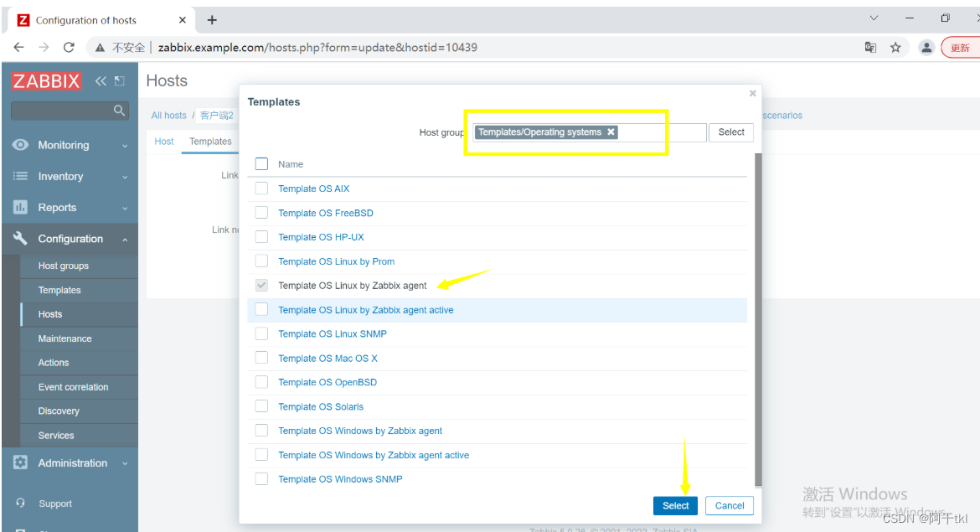The image size is (980, 532).
Task: Click the 客户端2 host breadcrumb link
Action: coord(216,115)
